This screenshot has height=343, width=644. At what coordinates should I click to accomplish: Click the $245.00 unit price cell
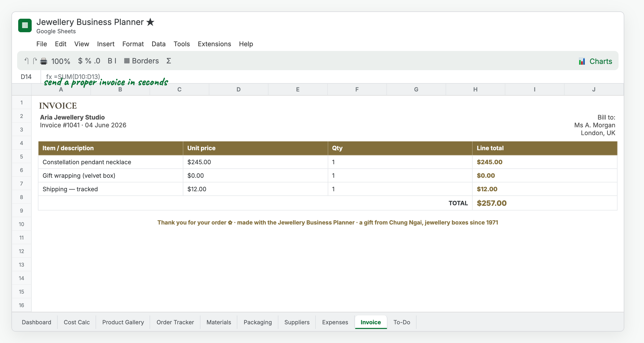coord(256,162)
